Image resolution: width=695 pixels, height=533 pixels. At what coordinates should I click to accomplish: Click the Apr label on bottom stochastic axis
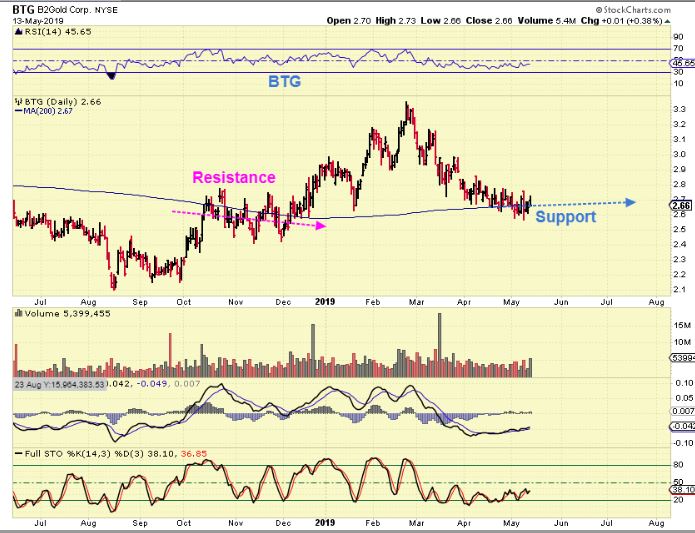click(464, 523)
